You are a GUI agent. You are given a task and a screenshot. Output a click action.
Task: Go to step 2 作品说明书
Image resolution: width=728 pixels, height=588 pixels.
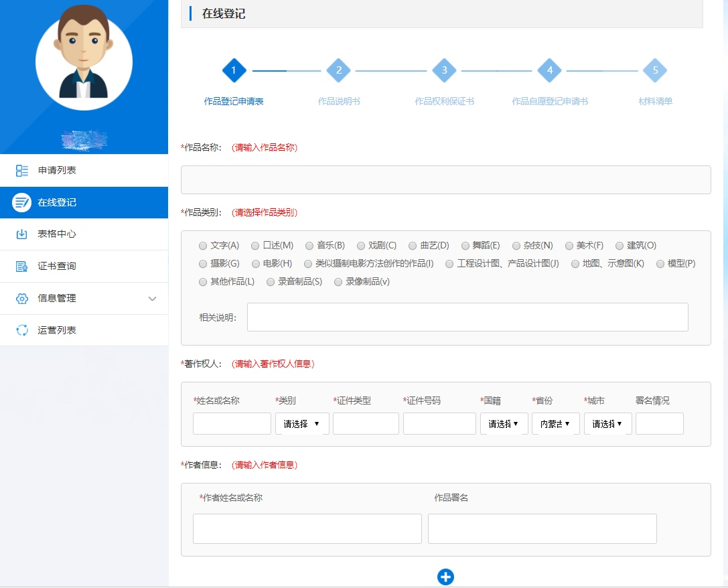[x=339, y=70]
